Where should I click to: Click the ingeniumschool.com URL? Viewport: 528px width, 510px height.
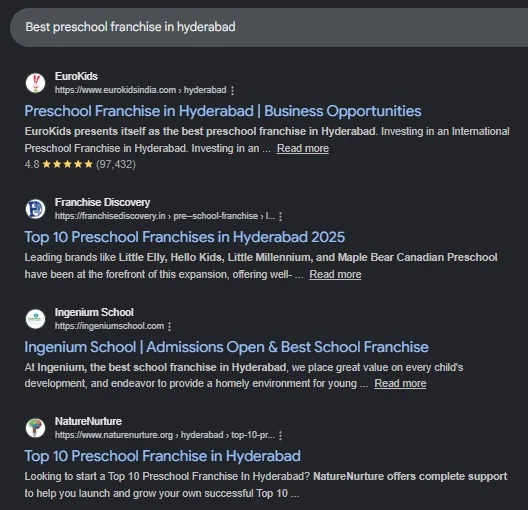(109, 326)
